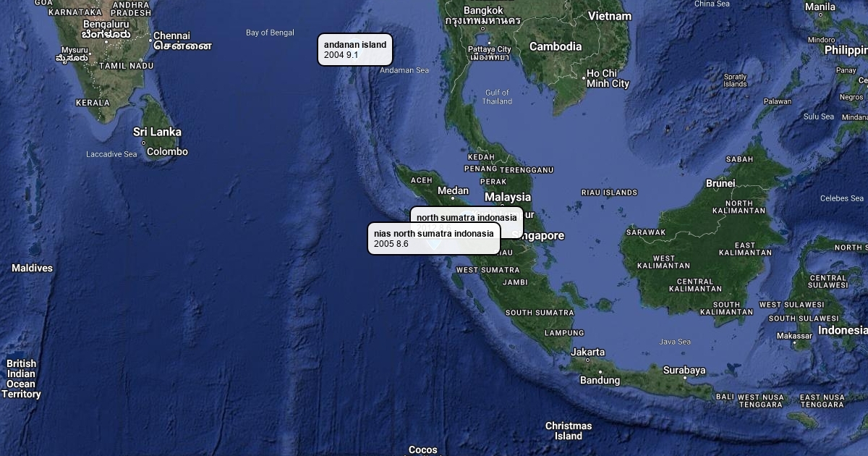Select the British Indian Ocean Territory label
This screenshot has width=868, height=456.
[21, 379]
